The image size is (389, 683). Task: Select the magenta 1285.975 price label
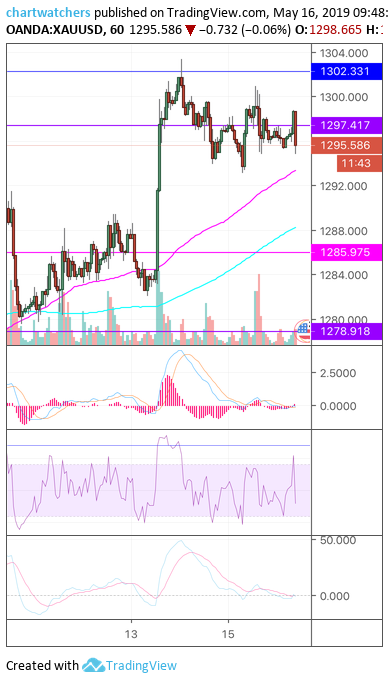tap(346, 252)
